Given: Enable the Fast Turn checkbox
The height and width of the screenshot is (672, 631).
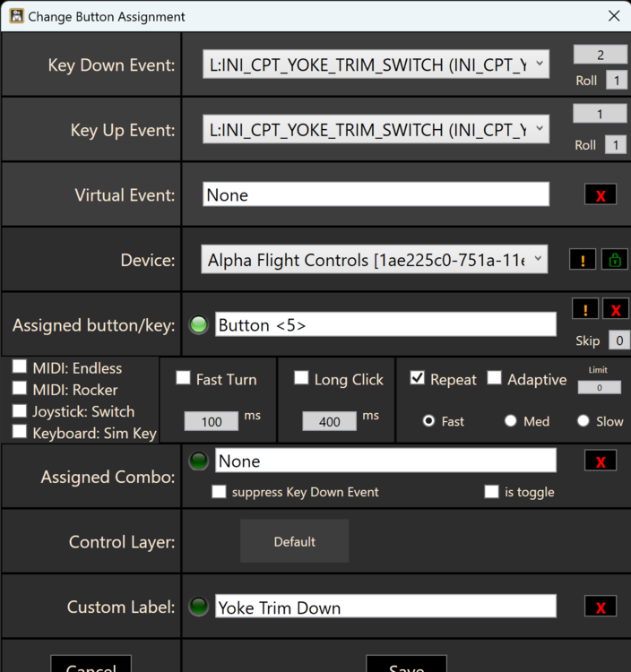Looking at the screenshot, I should pos(184,379).
